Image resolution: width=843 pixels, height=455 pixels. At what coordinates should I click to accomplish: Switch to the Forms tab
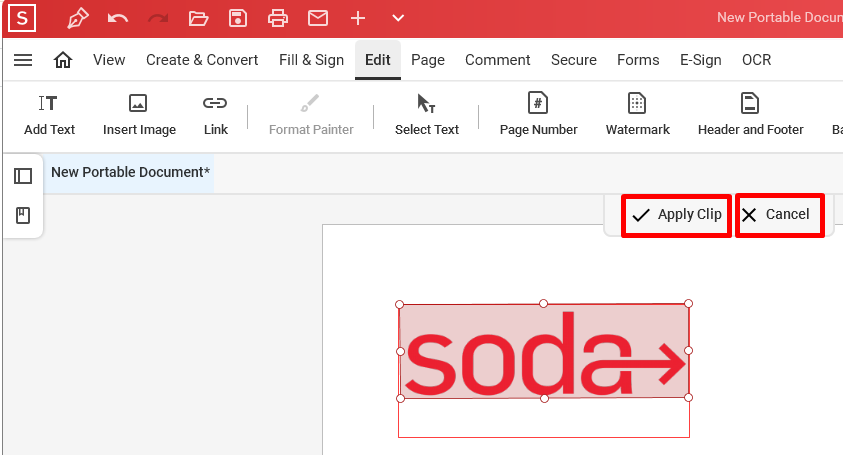pyautogui.click(x=638, y=60)
